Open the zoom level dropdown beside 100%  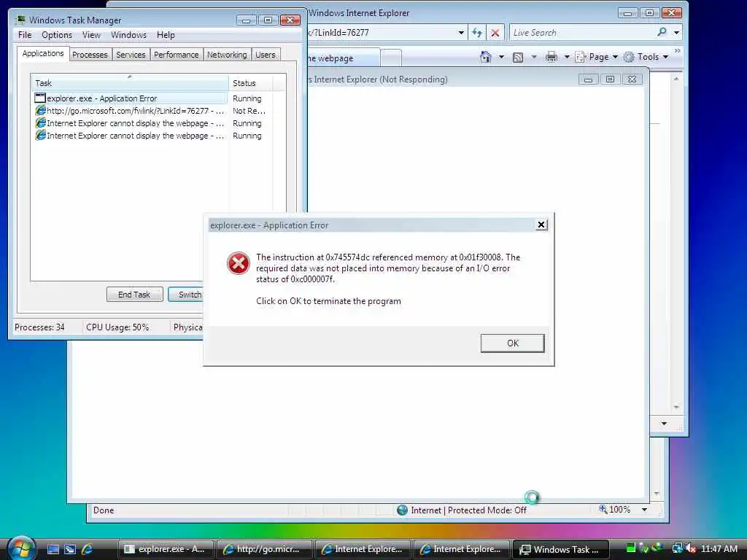[x=644, y=510]
